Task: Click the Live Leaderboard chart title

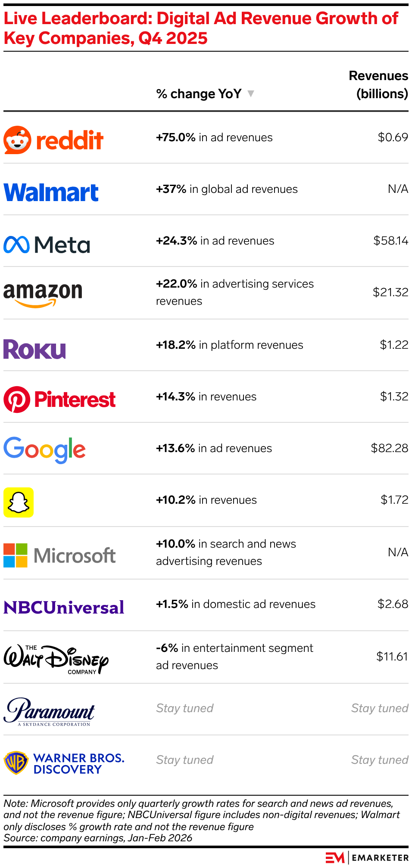Action: click(x=201, y=28)
